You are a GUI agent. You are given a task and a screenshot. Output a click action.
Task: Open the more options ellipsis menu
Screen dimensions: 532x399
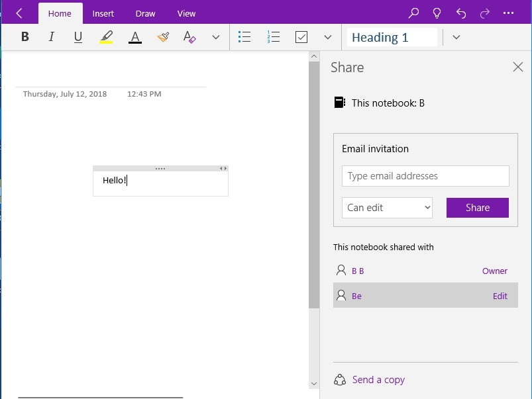pyautogui.click(x=508, y=13)
